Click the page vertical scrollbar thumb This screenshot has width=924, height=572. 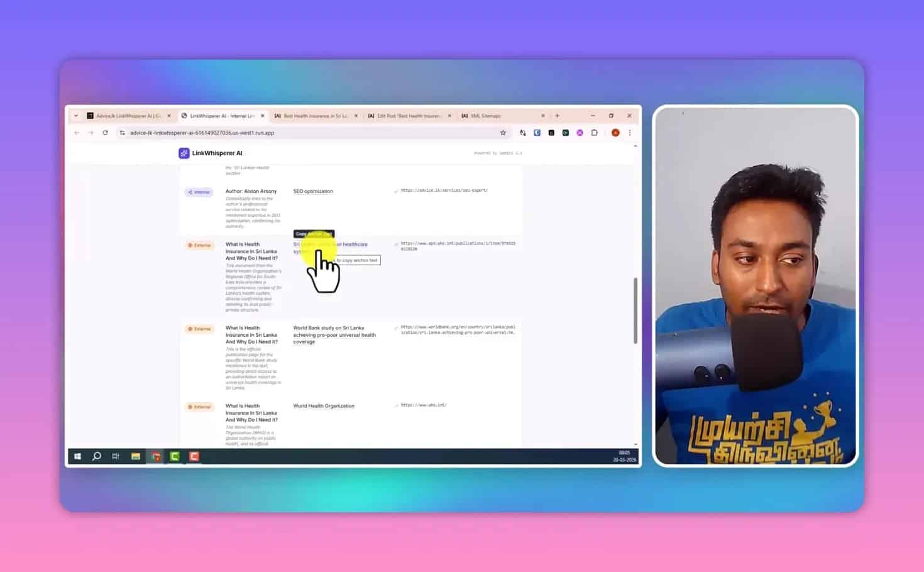[635, 311]
